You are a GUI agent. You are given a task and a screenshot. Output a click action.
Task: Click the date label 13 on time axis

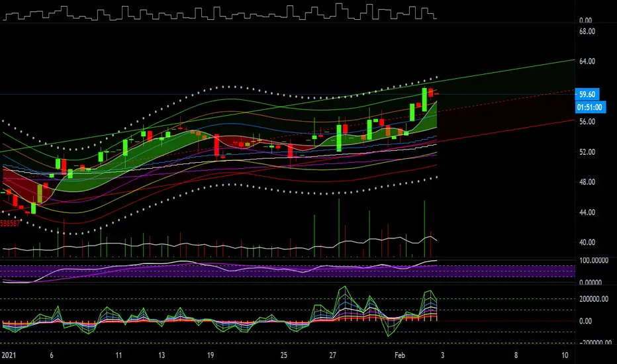[x=162, y=355]
